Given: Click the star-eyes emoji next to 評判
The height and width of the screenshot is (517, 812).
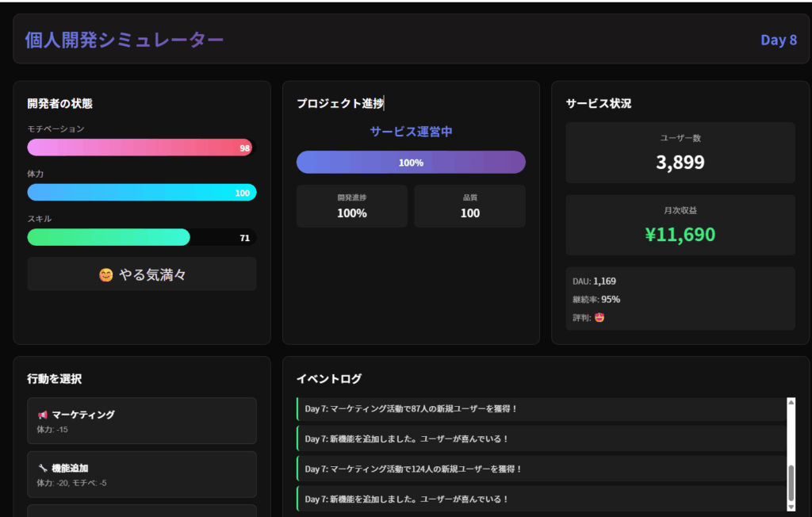Looking at the screenshot, I should pyautogui.click(x=599, y=318).
